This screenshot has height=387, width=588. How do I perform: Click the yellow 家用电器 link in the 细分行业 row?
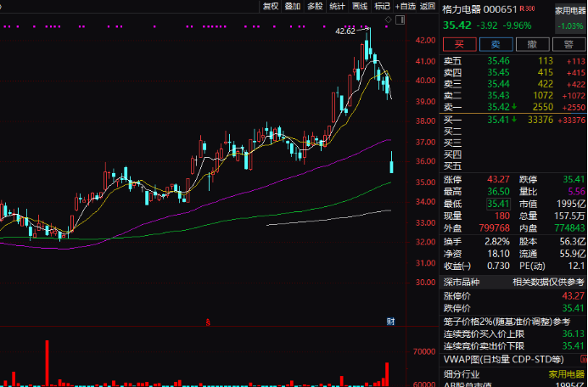pos(567,374)
